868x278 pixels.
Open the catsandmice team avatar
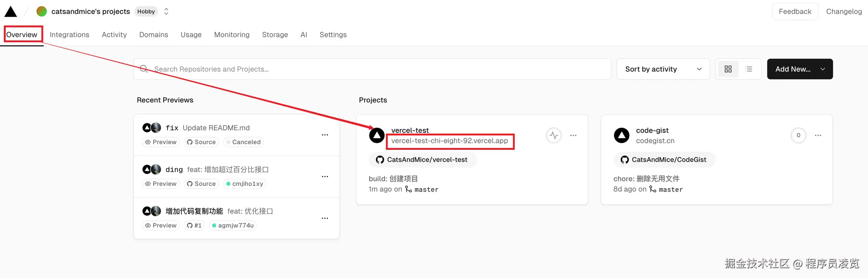pyautogui.click(x=42, y=11)
